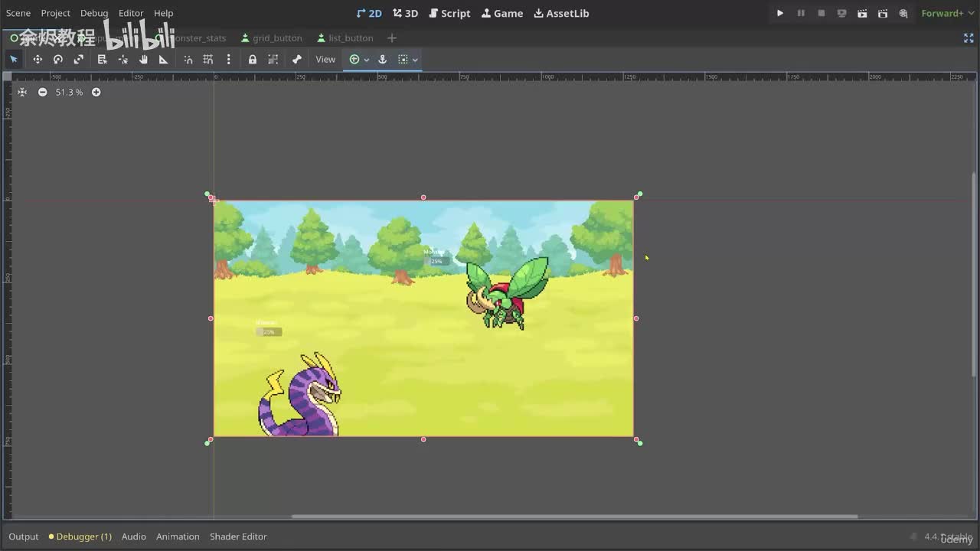Choose the Move Mode tool
The height and width of the screenshot is (551, 980).
pos(37,59)
